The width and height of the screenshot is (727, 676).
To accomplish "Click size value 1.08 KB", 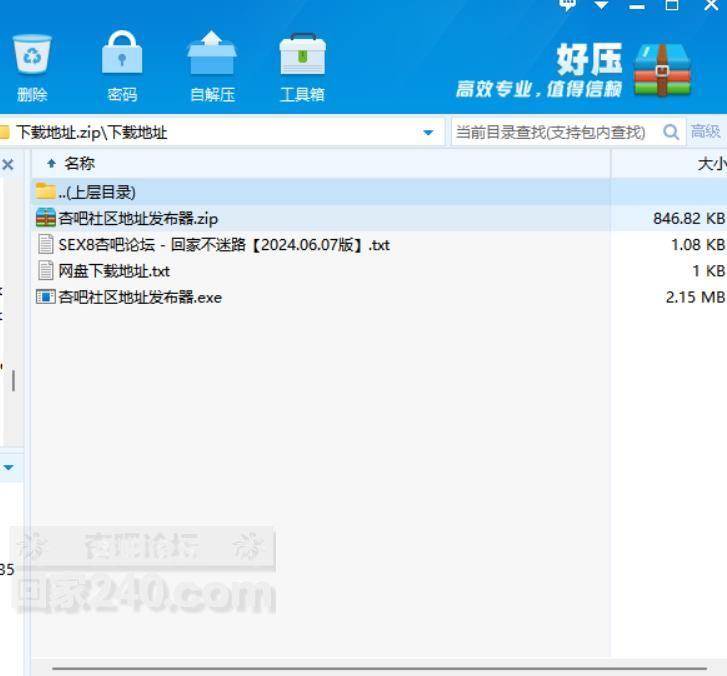I will [698, 245].
